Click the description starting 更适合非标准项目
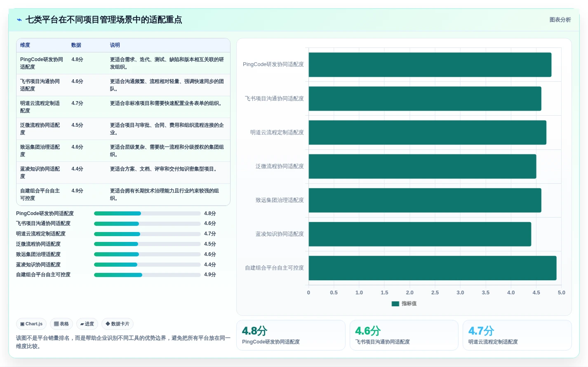The height and width of the screenshot is (367, 588). [x=167, y=103]
